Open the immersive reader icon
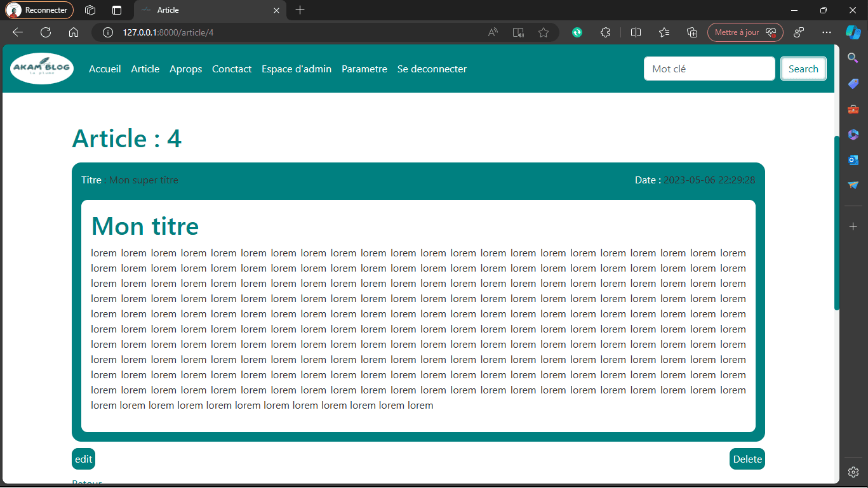Image resolution: width=868 pixels, height=488 pixels. [x=518, y=32]
